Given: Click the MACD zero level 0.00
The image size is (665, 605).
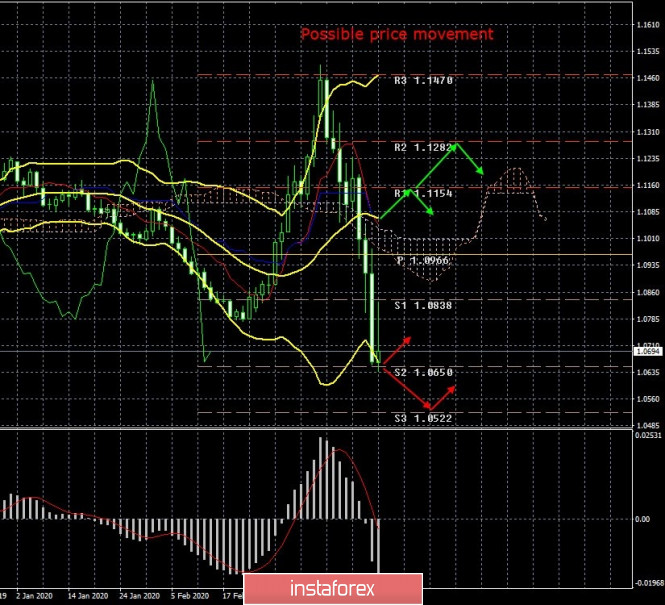Looking at the screenshot, I should click(643, 519).
